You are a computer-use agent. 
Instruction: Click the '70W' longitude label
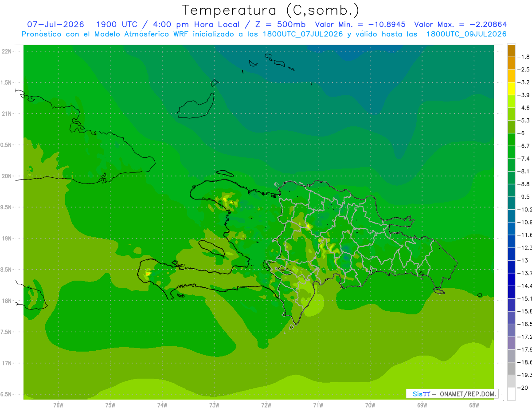[370, 405]
